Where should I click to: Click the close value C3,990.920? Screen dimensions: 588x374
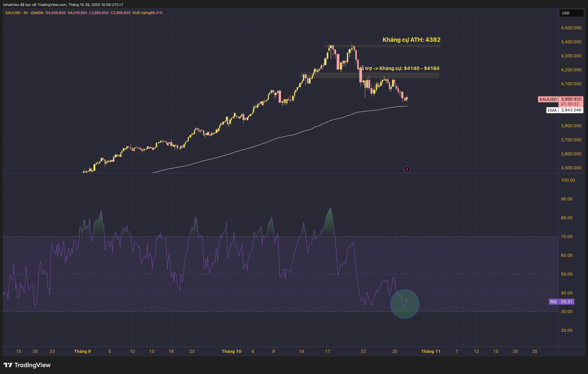point(121,13)
